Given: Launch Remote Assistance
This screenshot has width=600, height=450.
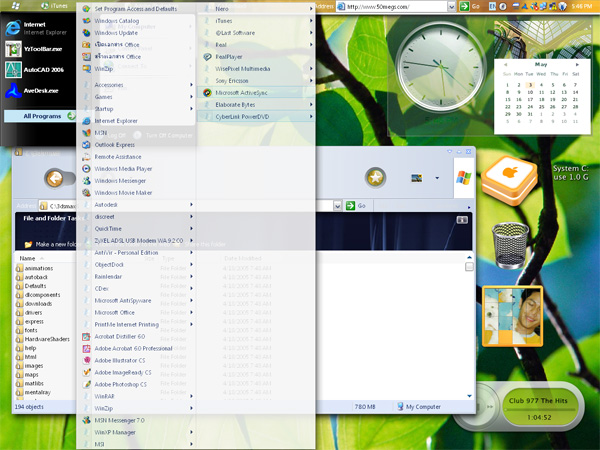Looking at the screenshot, I should tap(118, 157).
